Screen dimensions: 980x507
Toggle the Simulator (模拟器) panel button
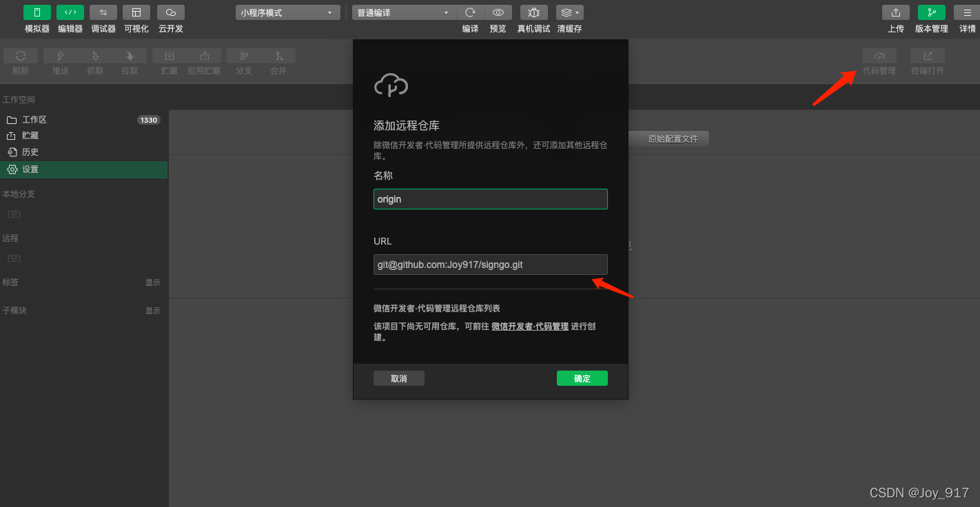coord(37,12)
